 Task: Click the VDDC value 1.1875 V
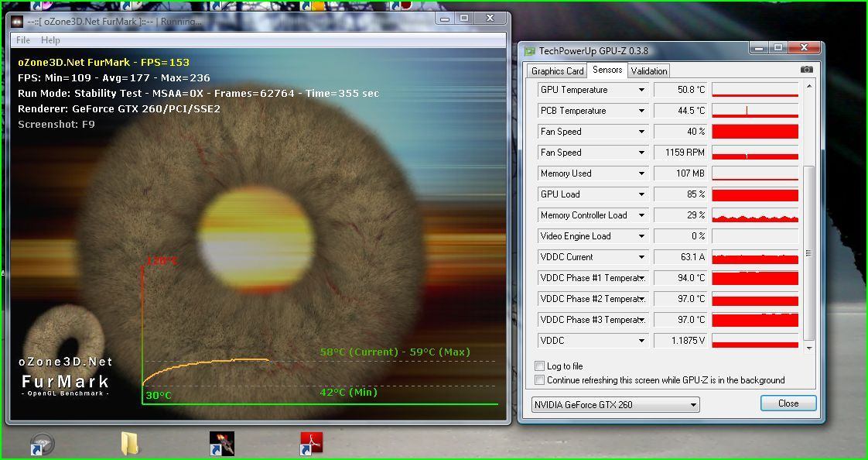(x=681, y=340)
